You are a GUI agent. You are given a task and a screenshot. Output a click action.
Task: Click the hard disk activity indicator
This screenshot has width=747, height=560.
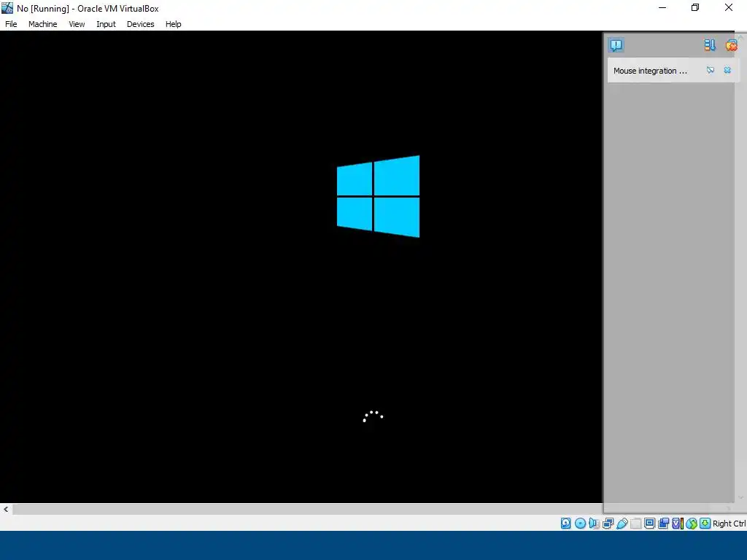(565, 524)
